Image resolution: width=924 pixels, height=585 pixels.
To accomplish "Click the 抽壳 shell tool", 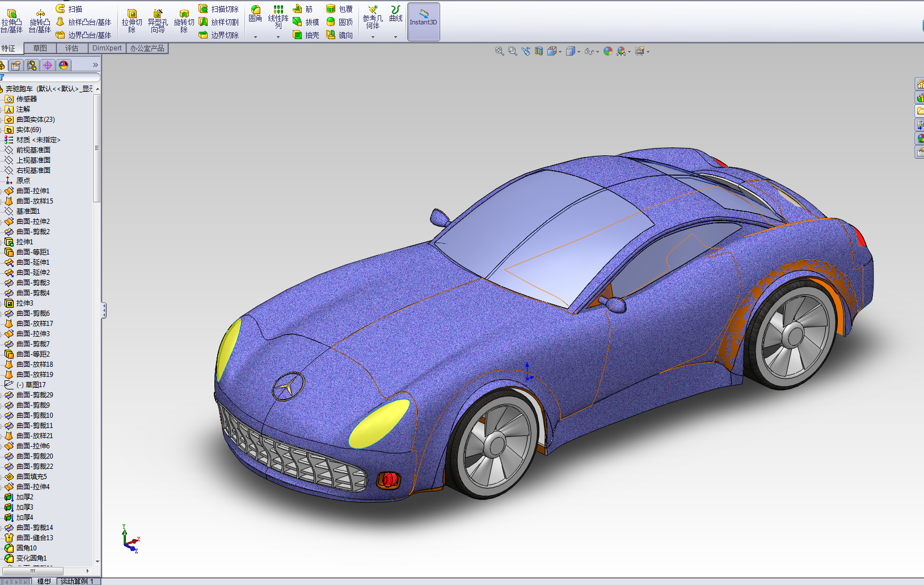I will [306, 35].
